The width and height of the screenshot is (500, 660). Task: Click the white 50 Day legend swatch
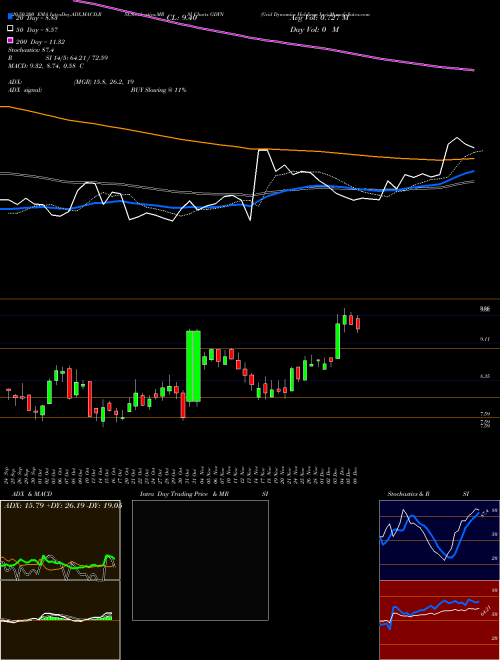coord(10,29)
